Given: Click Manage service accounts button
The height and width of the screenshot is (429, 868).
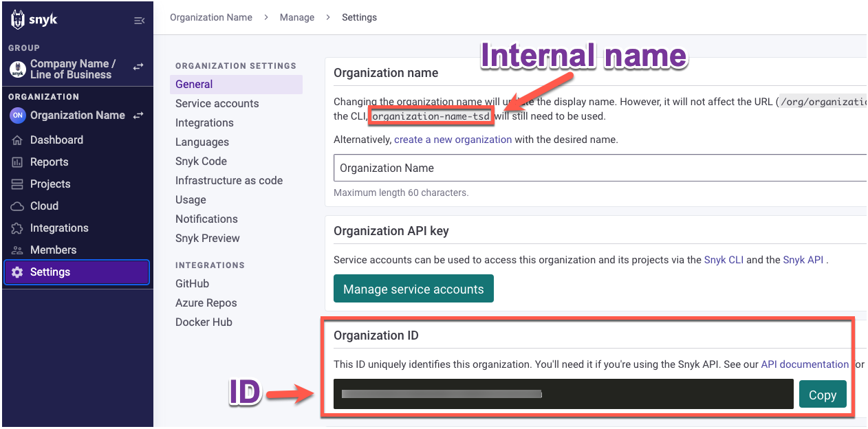Looking at the screenshot, I should click(x=413, y=289).
